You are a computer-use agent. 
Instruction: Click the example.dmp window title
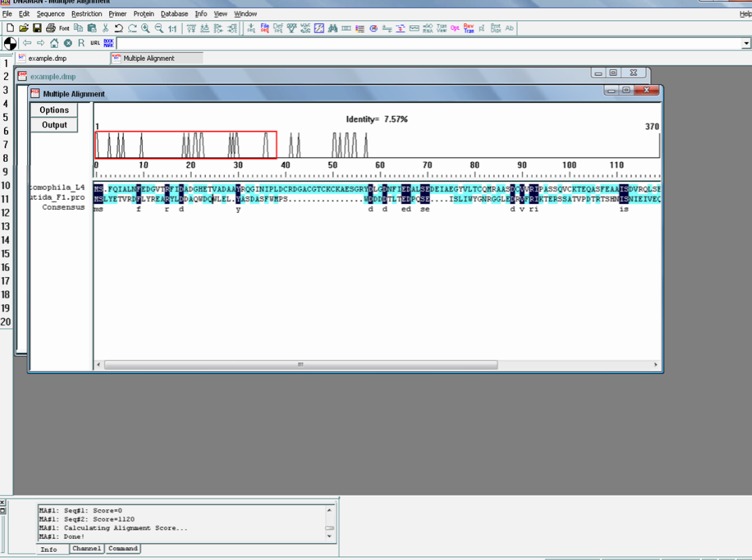[x=53, y=77]
